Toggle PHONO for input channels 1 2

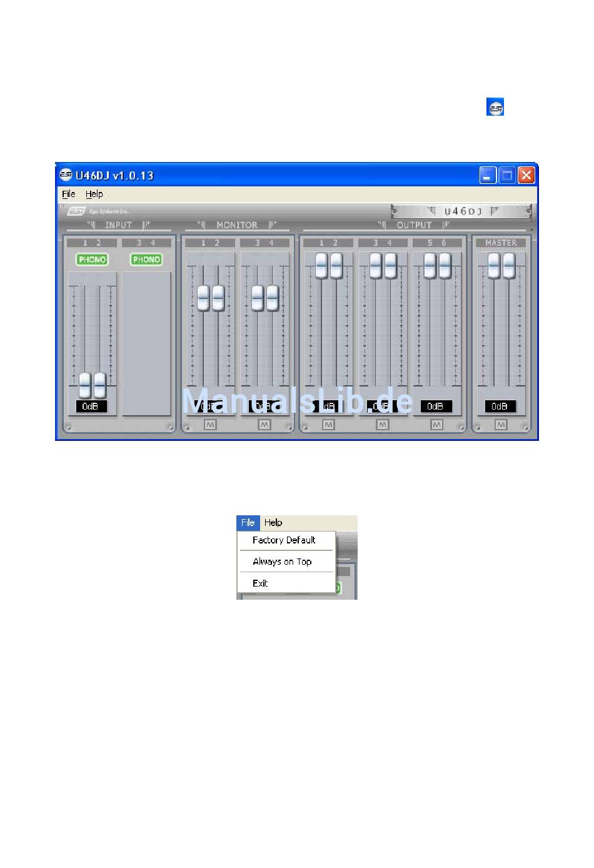tap(92, 260)
